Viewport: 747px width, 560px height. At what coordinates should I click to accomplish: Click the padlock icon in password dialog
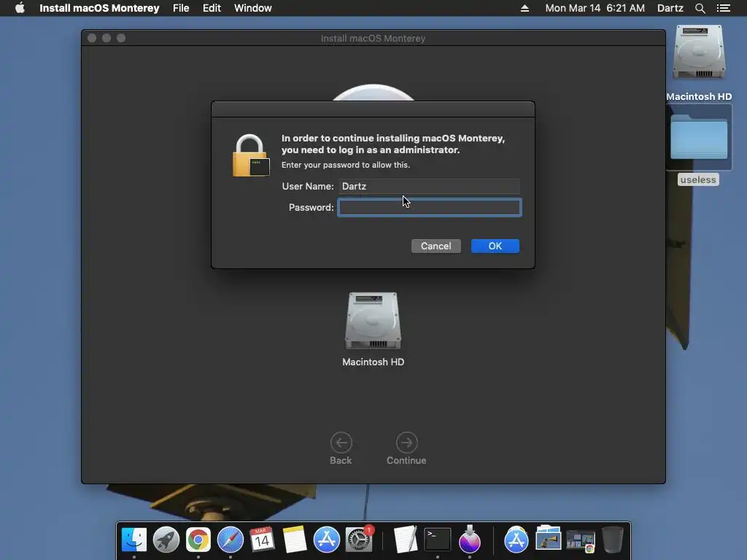point(251,155)
